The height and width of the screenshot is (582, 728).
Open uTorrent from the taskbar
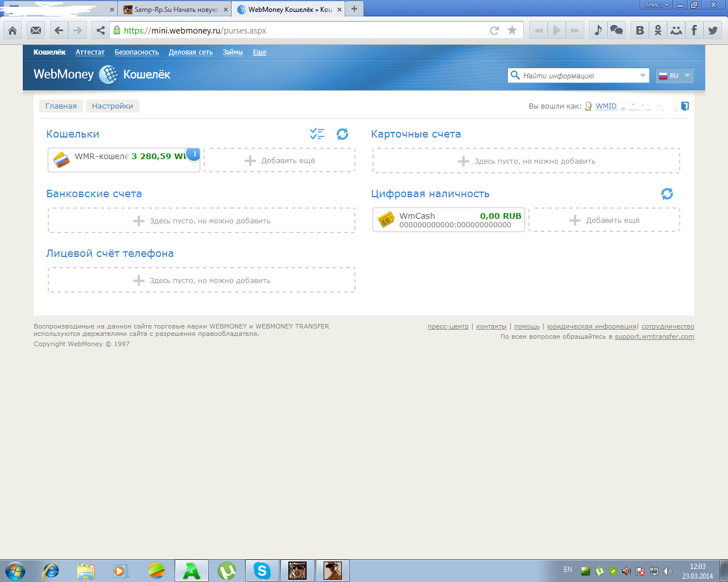(x=227, y=571)
